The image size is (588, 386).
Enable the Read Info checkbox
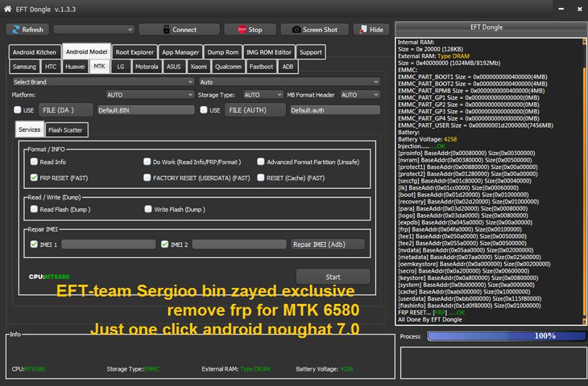tap(34, 162)
